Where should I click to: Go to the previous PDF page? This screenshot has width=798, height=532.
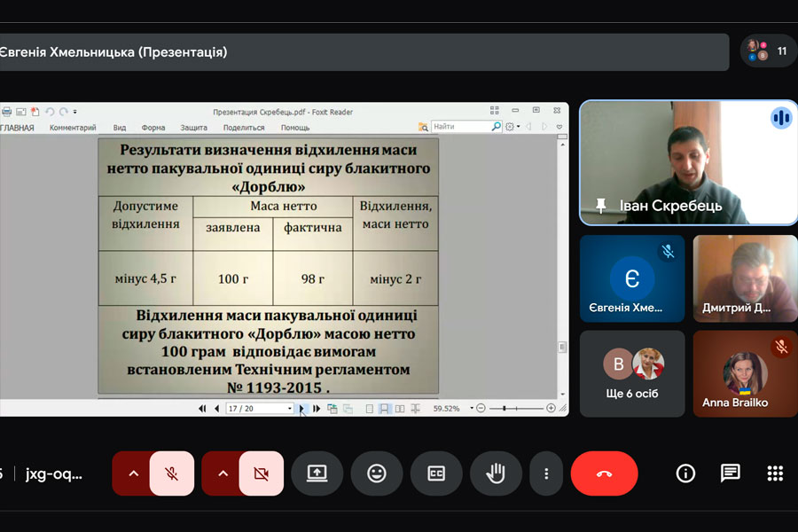[217, 408]
